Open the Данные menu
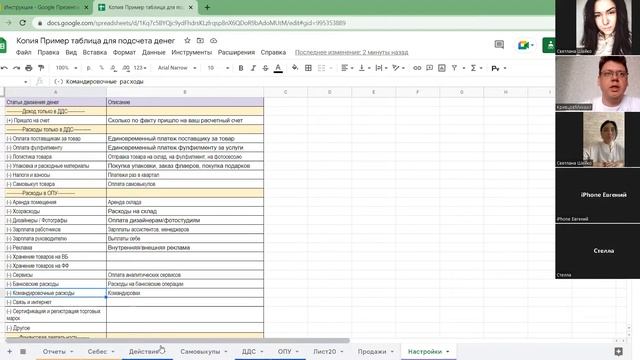 point(153,53)
